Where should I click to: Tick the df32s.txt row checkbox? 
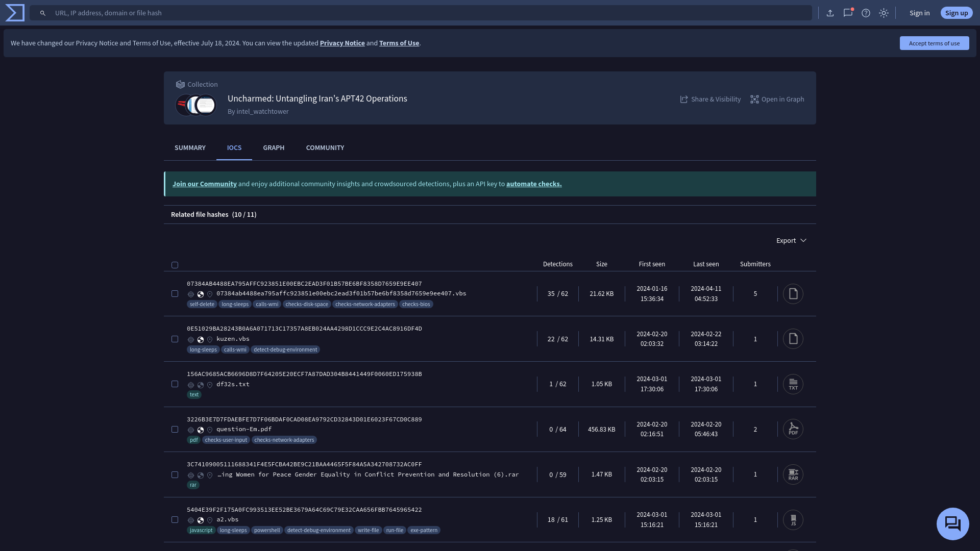[x=175, y=384]
